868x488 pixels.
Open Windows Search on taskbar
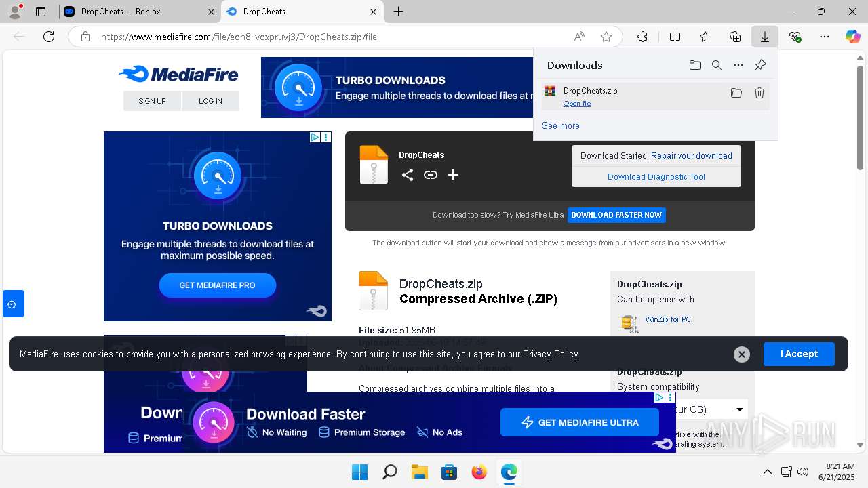pyautogui.click(x=389, y=472)
